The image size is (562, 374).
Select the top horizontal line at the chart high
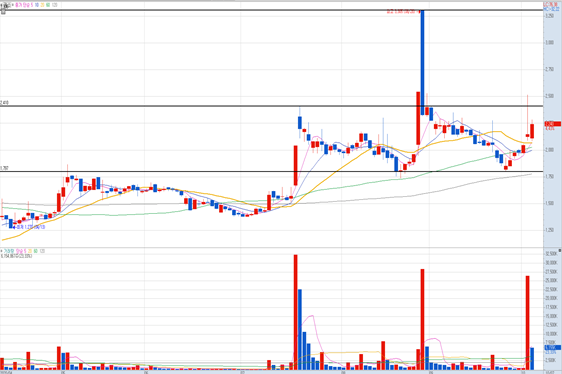point(271,10)
